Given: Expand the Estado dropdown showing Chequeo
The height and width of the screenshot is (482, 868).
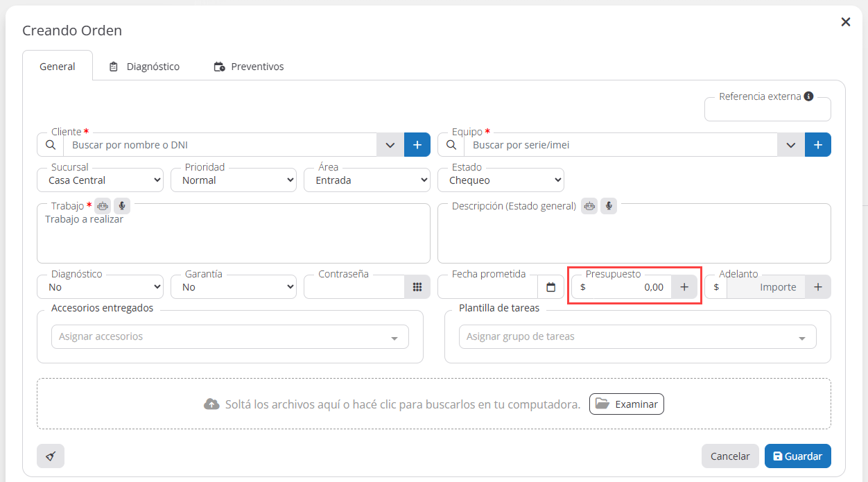Looking at the screenshot, I should [501, 180].
